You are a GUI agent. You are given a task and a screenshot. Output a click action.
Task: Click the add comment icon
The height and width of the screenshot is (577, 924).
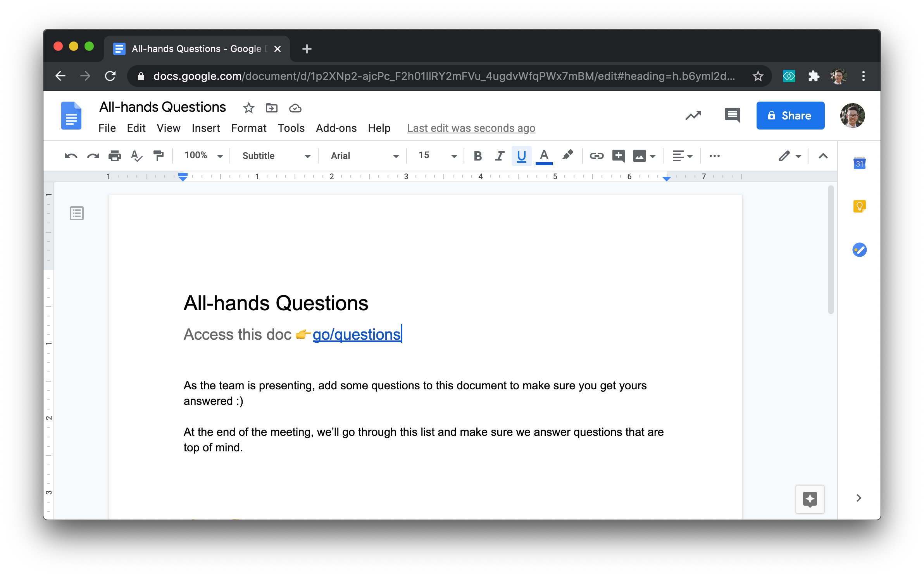618,156
